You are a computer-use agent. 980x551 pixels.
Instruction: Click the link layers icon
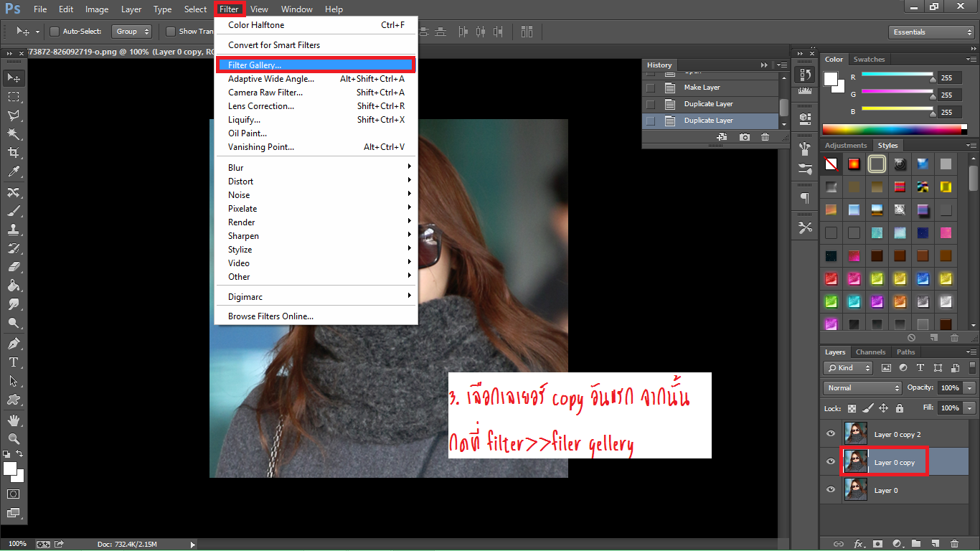click(x=838, y=544)
